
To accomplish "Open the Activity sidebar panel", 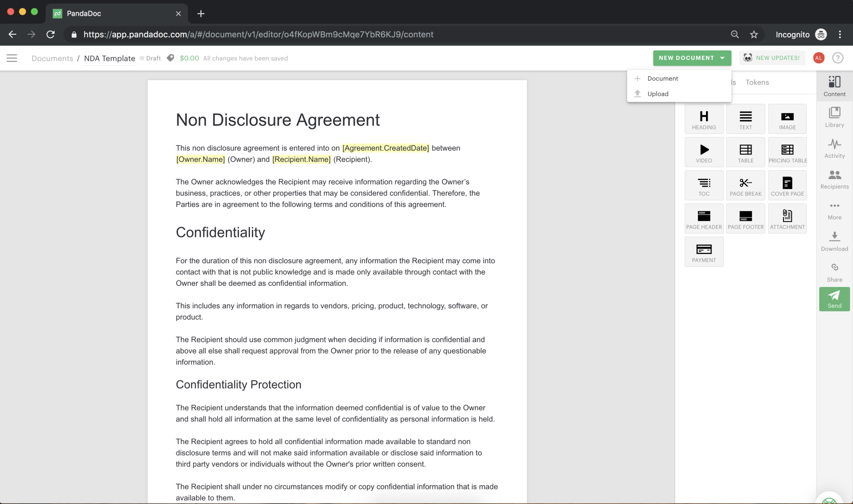I will coord(834,148).
